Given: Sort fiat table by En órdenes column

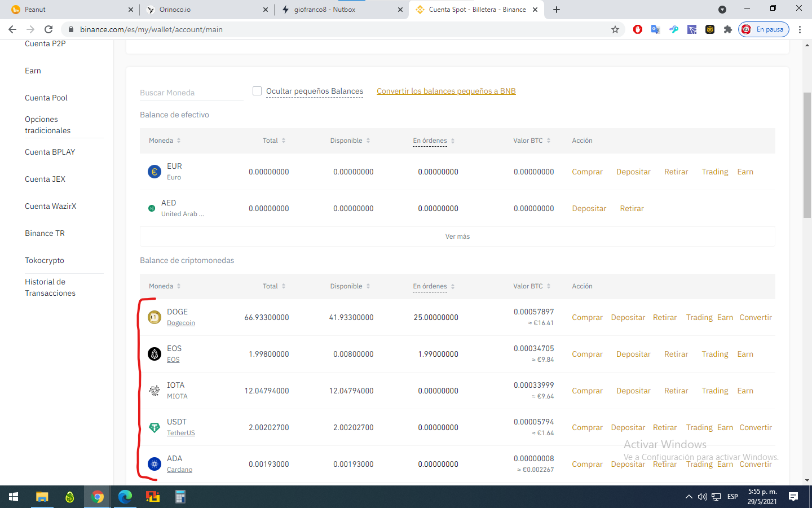Looking at the screenshot, I should coord(434,141).
